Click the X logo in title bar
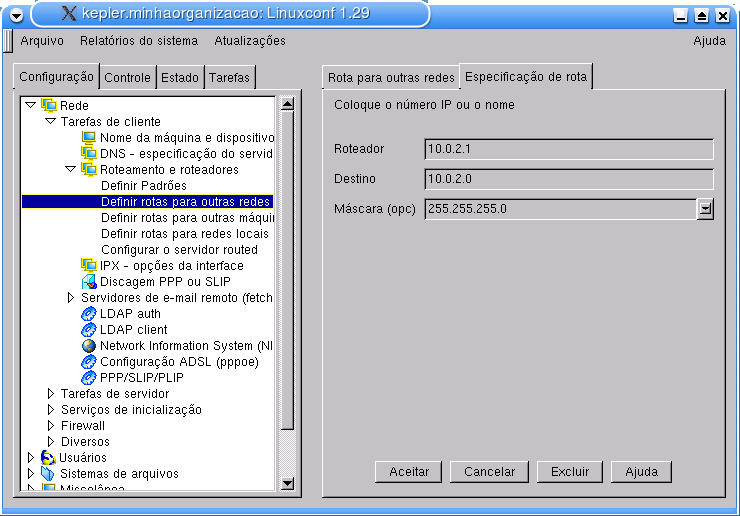Image resolution: width=740 pixels, height=516 pixels. [x=69, y=13]
